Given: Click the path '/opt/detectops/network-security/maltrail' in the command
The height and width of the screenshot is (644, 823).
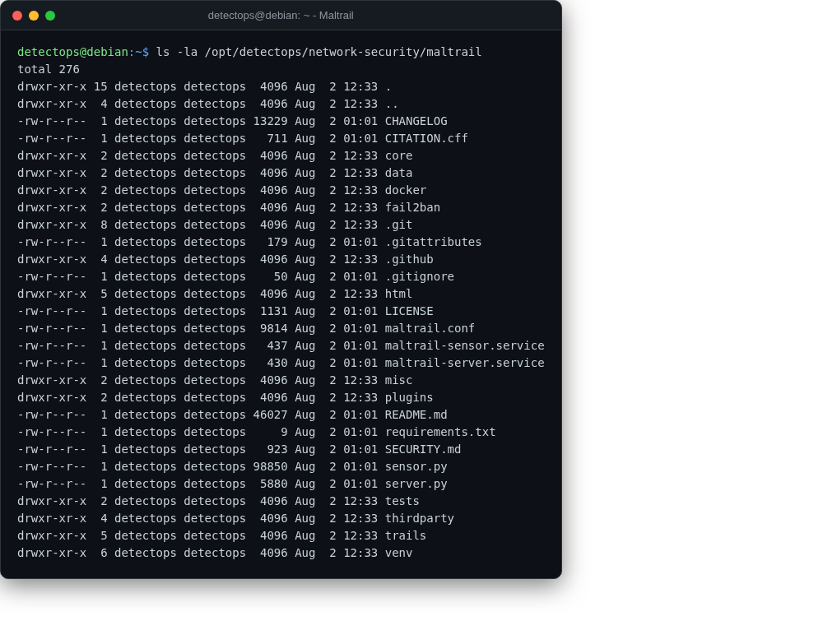Looking at the screenshot, I should (x=342, y=52).
